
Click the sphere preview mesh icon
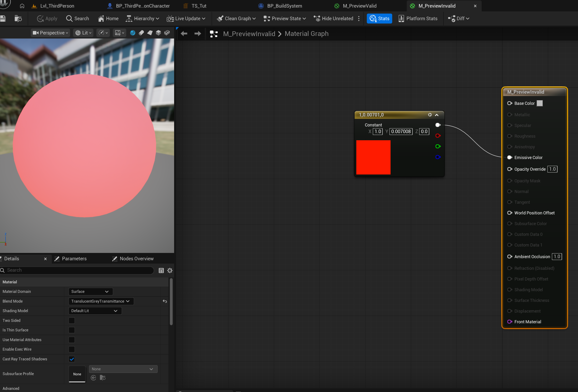[x=132, y=33]
